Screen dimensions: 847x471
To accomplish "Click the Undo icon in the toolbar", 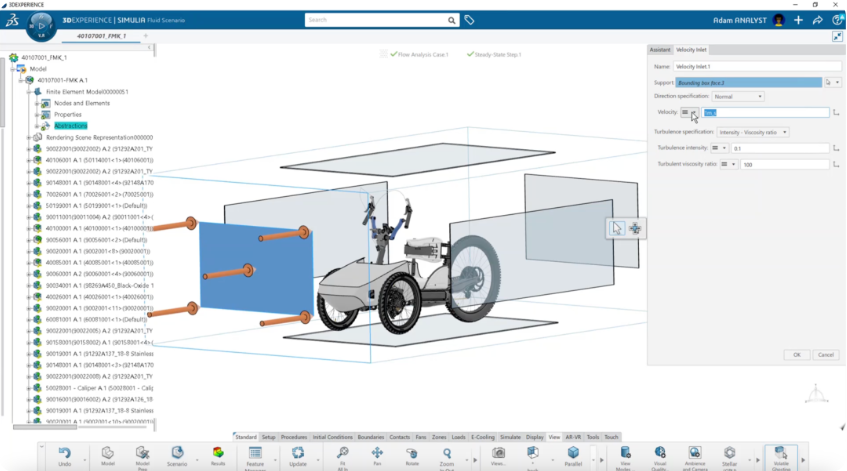I will 64,453.
